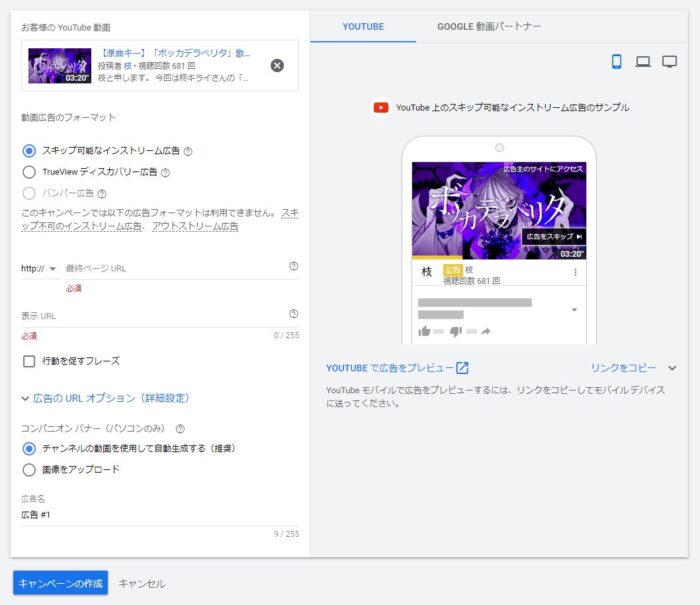Expand the description arrow in phone preview
The height and width of the screenshot is (605, 700).
575,309
